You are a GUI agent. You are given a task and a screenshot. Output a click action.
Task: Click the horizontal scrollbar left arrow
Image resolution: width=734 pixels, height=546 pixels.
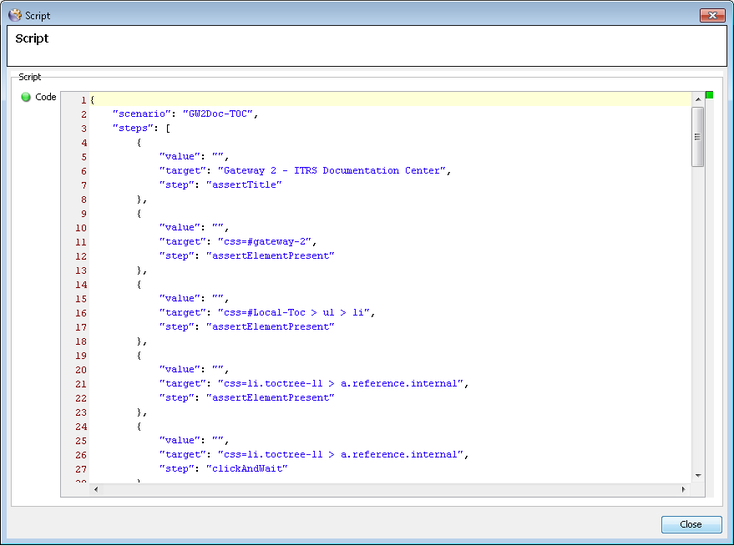click(96, 489)
